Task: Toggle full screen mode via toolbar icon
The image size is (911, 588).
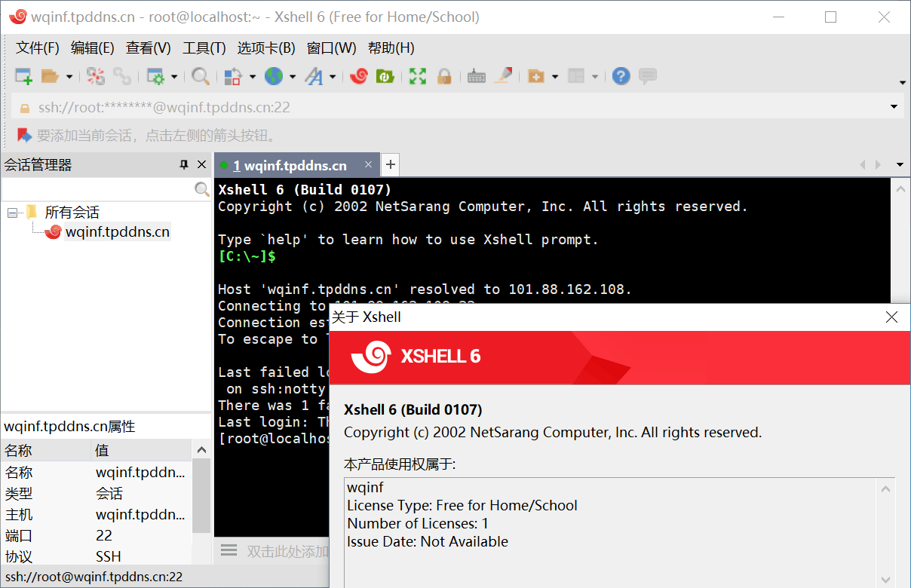Action: (x=417, y=75)
